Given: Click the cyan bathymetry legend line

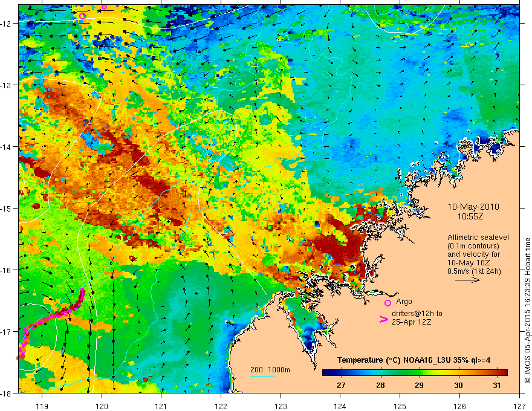Looking at the screenshot, I should (262, 376).
